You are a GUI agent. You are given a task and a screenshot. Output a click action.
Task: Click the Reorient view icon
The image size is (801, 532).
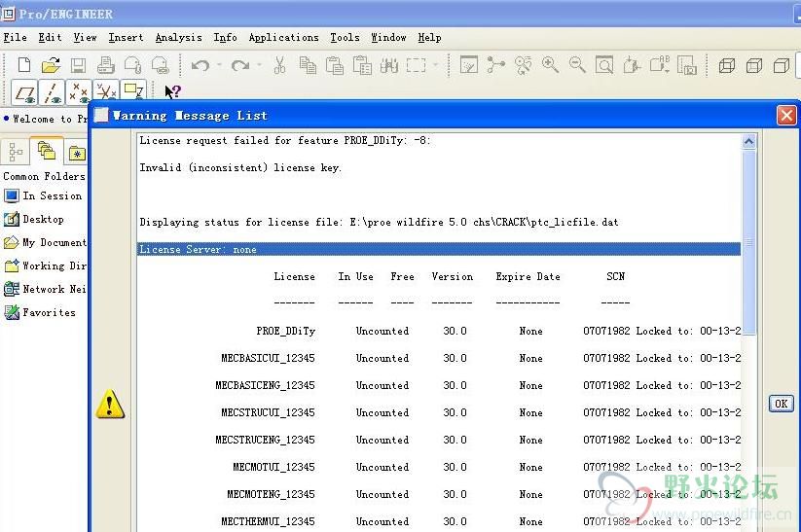(x=632, y=65)
